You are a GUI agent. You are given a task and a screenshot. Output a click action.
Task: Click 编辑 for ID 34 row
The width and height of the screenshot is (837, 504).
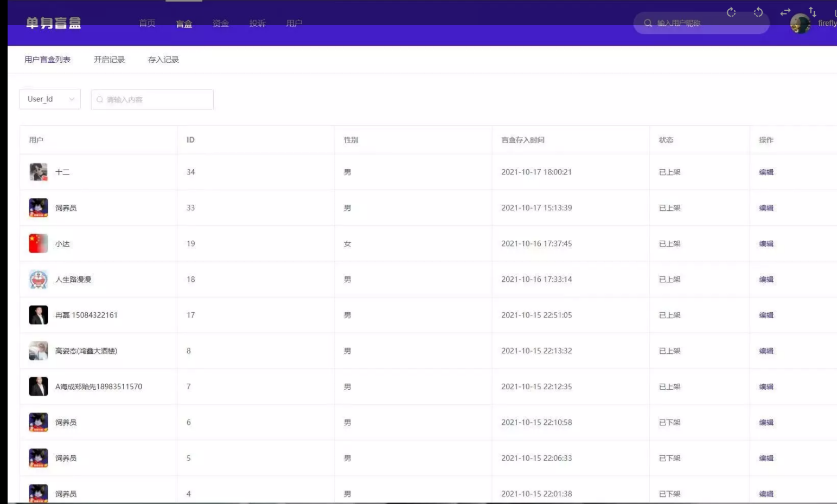[766, 172]
